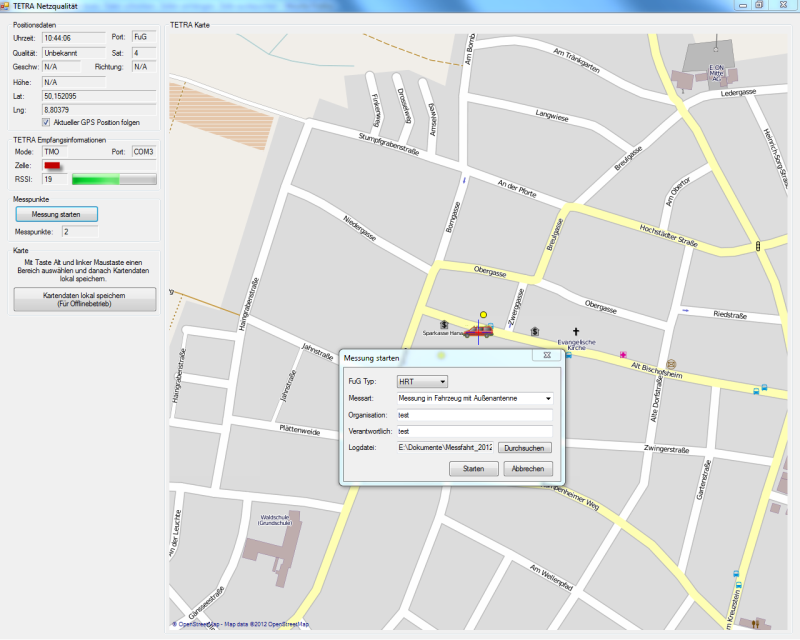Click the traffic light icon on Hochstädter Straße

tap(758, 246)
